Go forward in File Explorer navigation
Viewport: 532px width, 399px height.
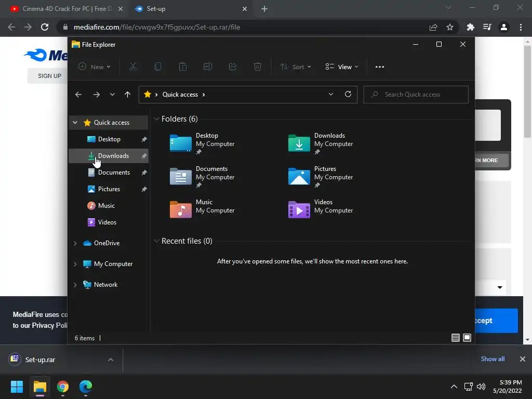pos(96,95)
